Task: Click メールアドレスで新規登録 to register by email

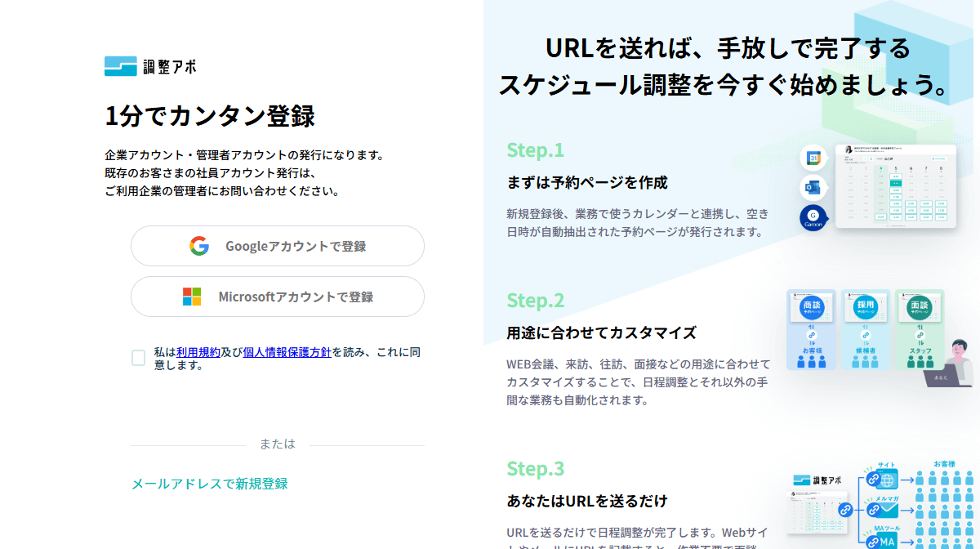Action: pyautogui.click(x=211, y=484)
